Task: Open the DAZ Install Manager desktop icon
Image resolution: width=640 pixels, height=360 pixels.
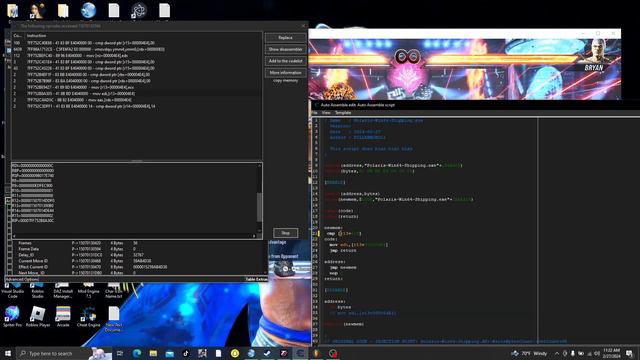Action: coord(63,290)
